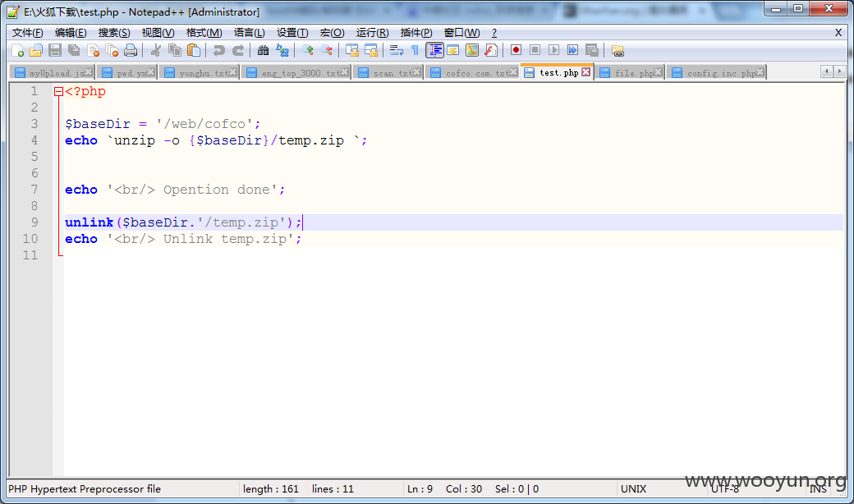Close current document via toolbar icon
The height and width of the screenshot is (504, 854).
point(93,51)
